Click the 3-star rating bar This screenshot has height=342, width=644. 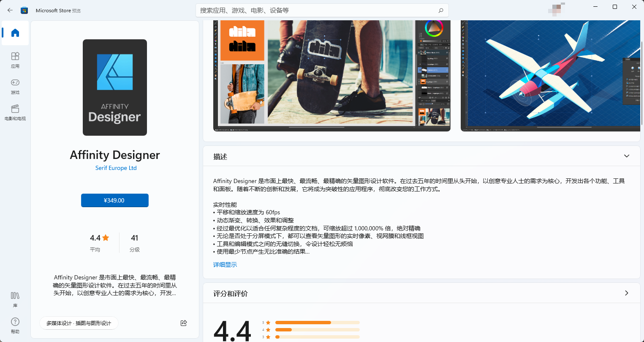pos(317,337)
